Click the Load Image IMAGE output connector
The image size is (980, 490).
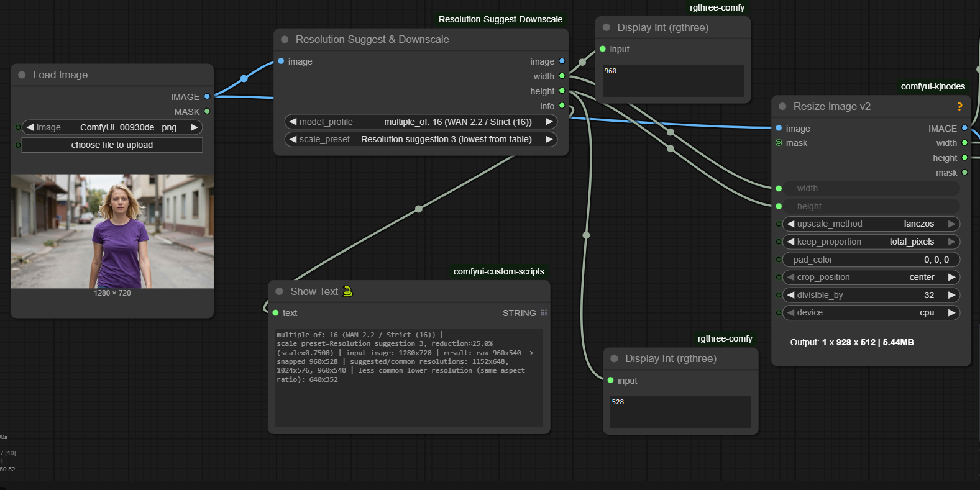click(207, 96)
